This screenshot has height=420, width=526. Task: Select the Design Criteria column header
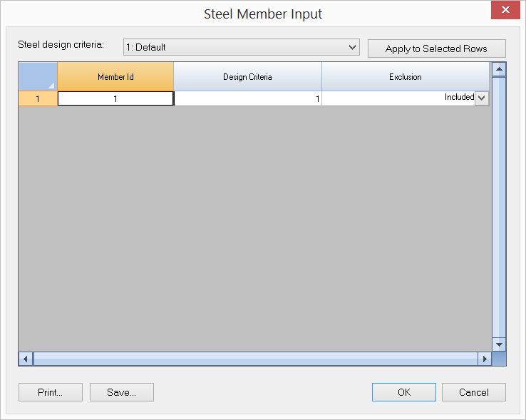click(x=247, y=77)
